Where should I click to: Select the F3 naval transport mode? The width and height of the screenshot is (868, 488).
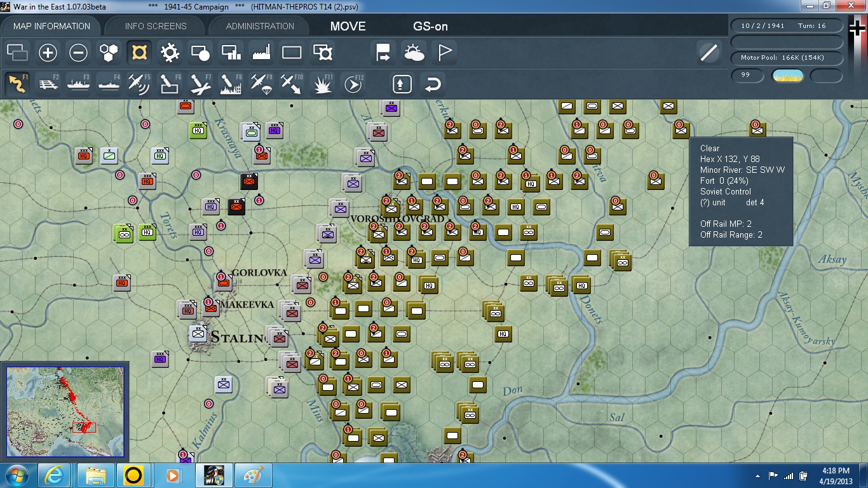pos(78,84)
